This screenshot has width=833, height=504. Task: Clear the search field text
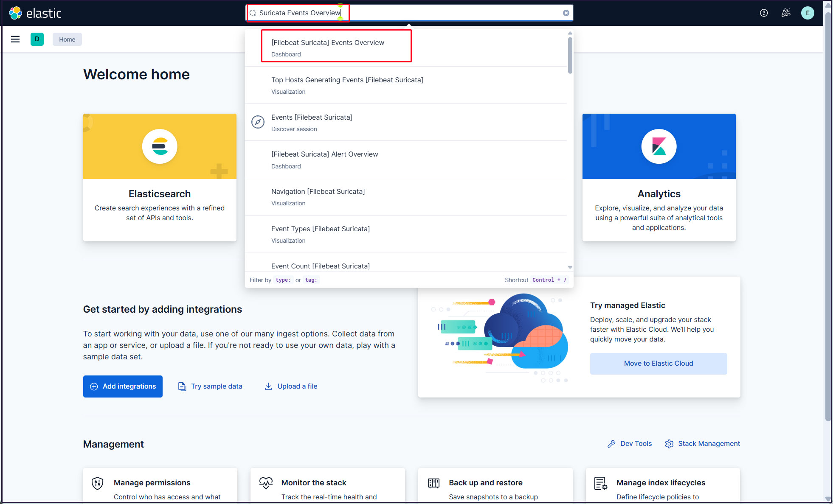(x=566, y=13)
